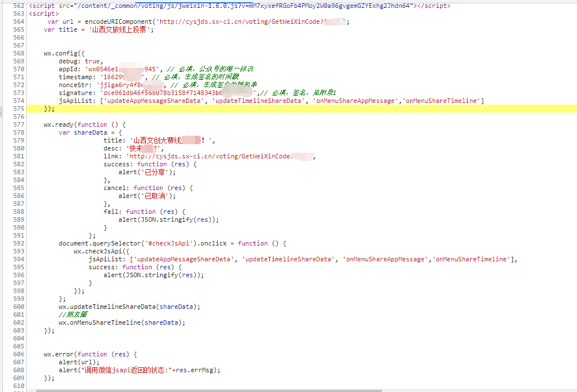Viewport: 577px width, 392px height.
Task: Click 'cancel: function (res) {' on line 585
Action: pyautogui.click(x=148, y=188)
